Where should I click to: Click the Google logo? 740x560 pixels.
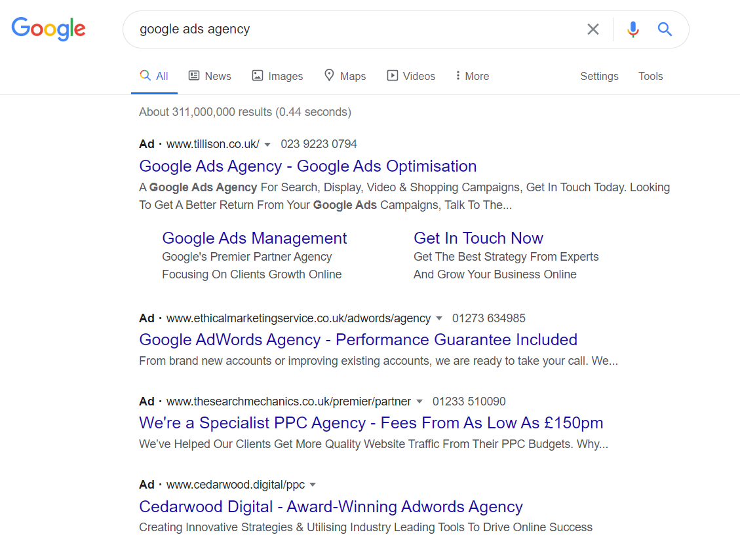click(x=49, y=29)
